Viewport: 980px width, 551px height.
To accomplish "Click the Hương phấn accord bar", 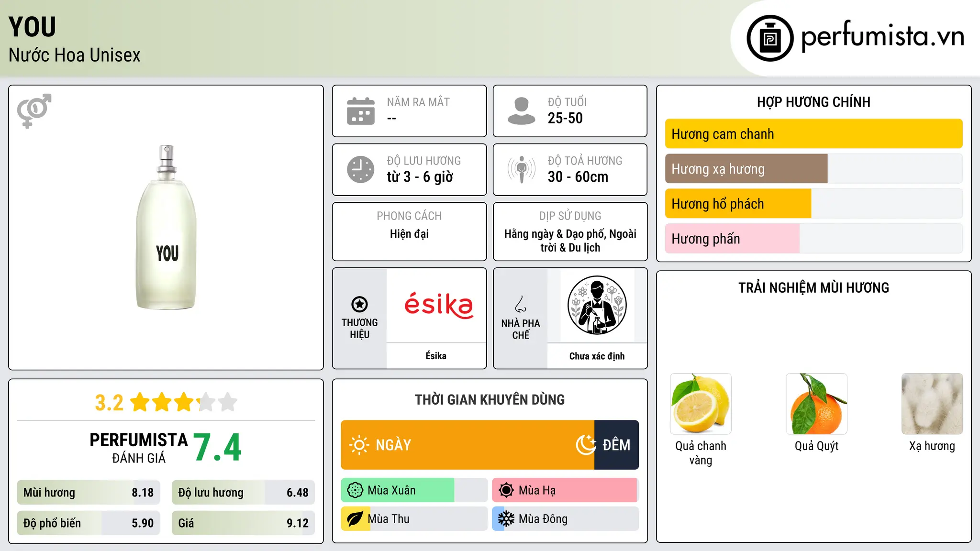I will click(x=813, y=239).
